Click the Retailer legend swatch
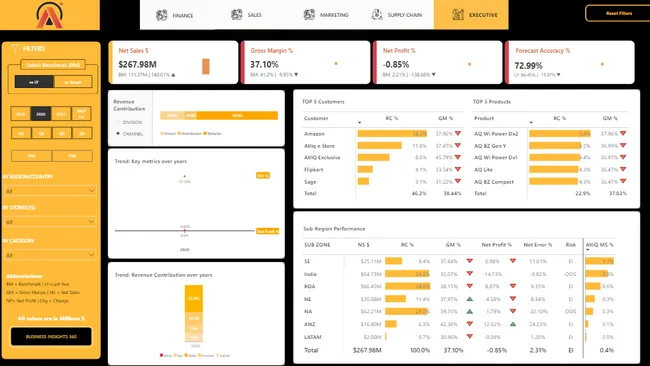 pos(205,133)
